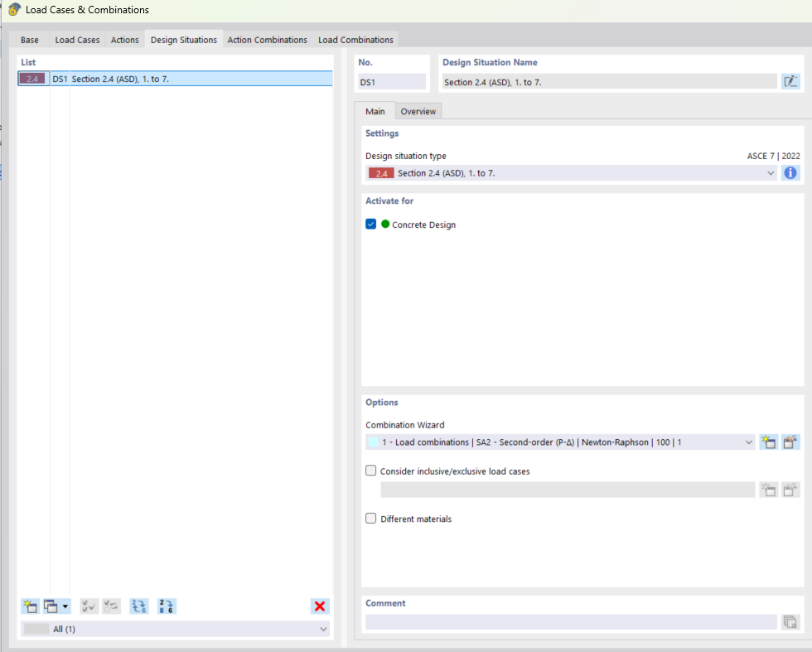The height and width of the screenshot is (652, 812).
Task: Open the All (1) filter dropdown
Action: point(176,629)
